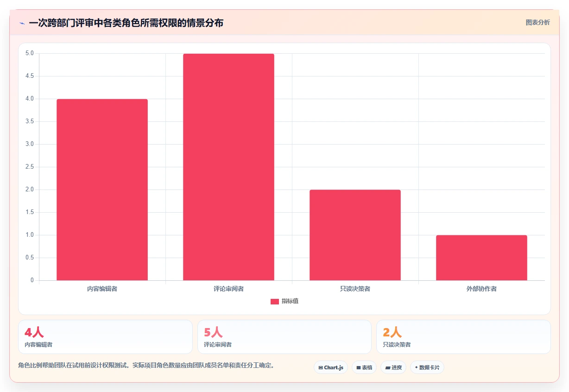This screenshot has height=392, width=569.
Task: Click the 内容编辑者 x-axis label
Action: 102,289
